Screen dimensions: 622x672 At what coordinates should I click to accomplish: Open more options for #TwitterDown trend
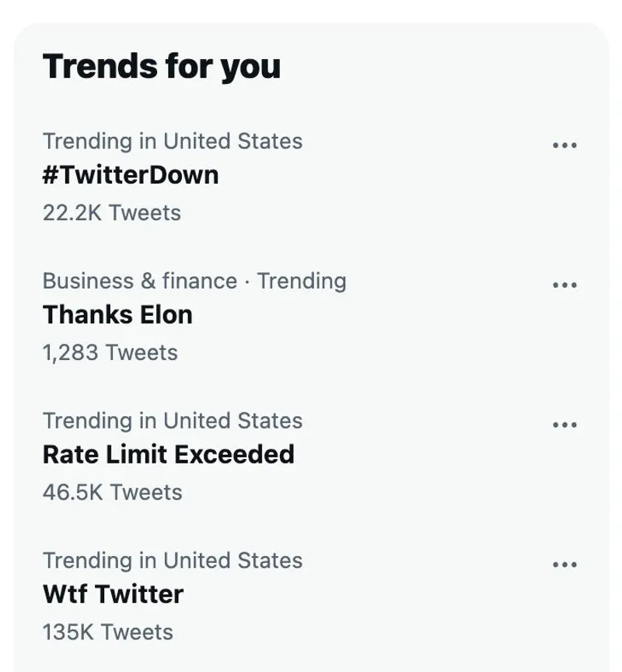(x=564, y=145)
